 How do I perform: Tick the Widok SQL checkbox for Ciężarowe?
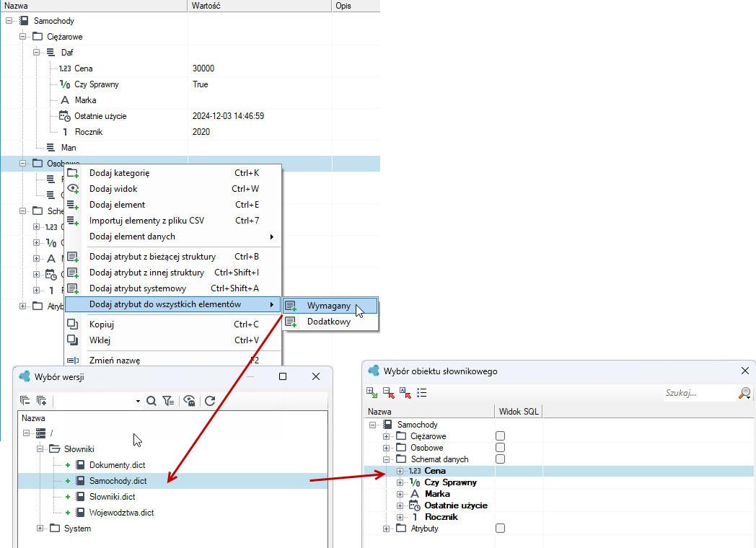pos(501,436)
